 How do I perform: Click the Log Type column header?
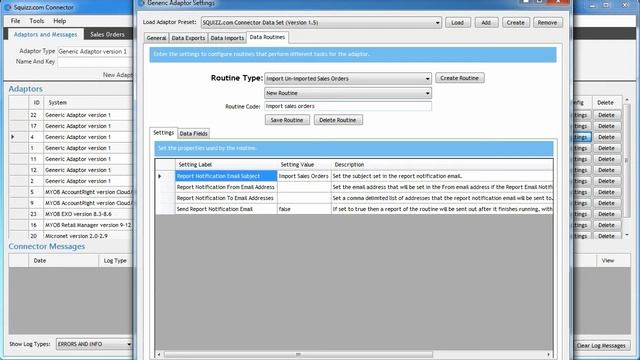(x=116, y=260)
